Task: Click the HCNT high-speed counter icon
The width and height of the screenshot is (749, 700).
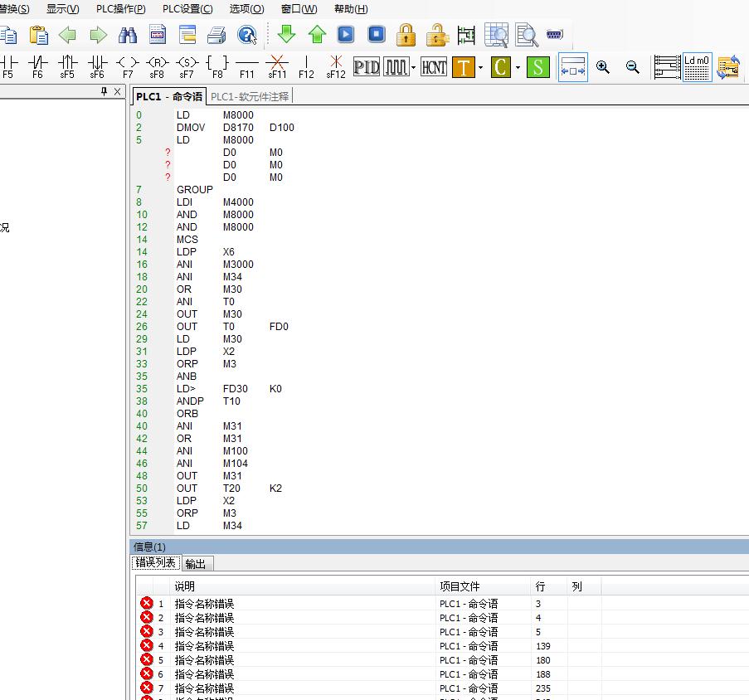Action: point(433,67)
